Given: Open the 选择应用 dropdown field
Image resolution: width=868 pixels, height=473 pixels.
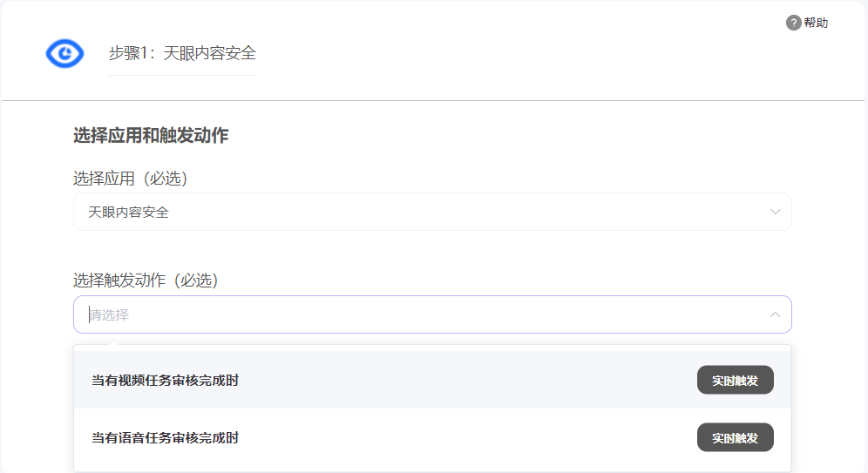Looking at the screenshot, I should (x=432, y=212).
